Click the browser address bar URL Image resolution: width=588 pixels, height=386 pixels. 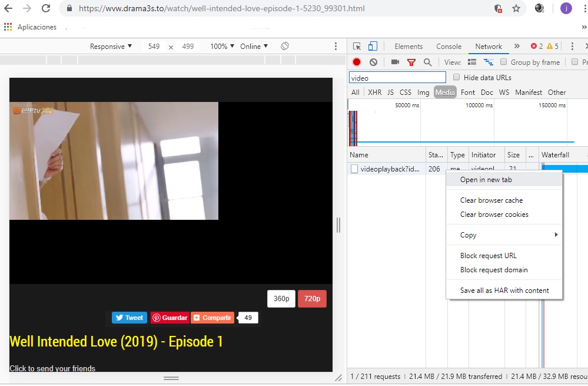[222, 8]
